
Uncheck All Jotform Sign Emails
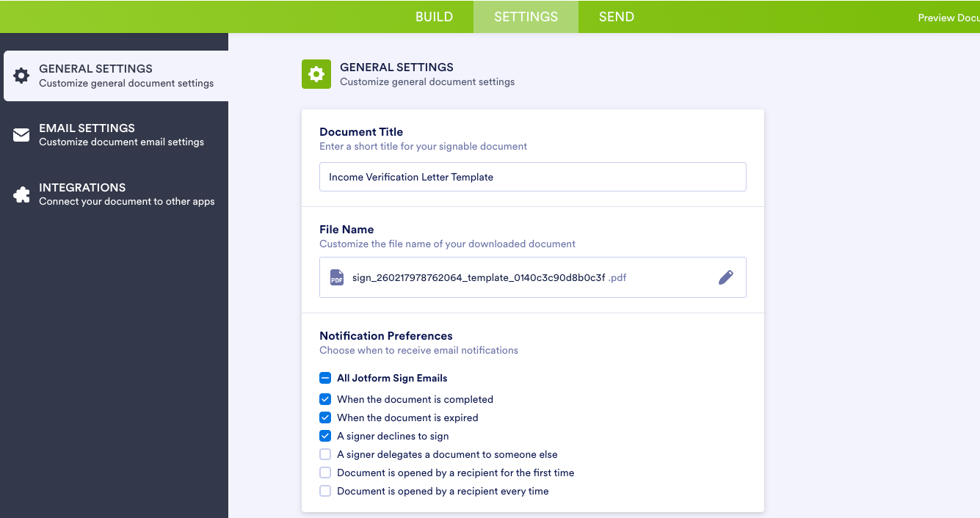coord(325,378)
